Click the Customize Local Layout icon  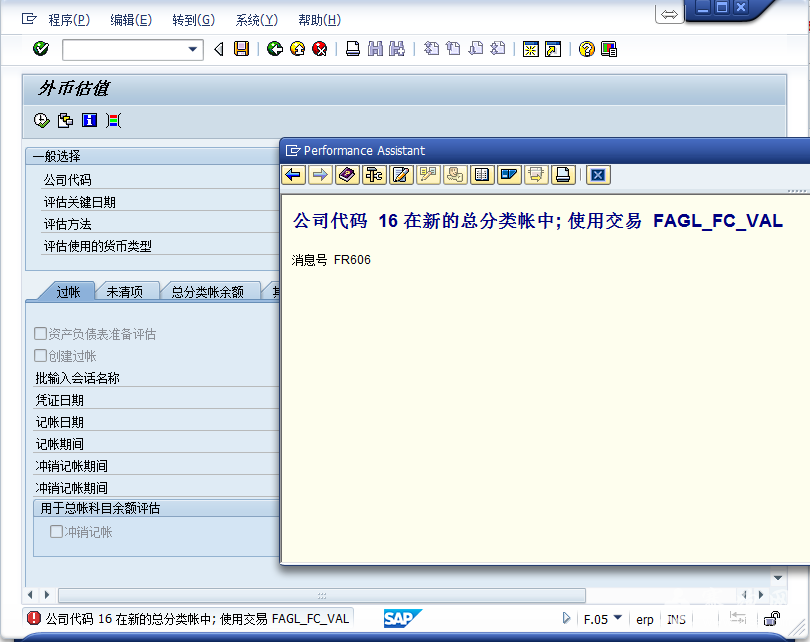[609, 49]
